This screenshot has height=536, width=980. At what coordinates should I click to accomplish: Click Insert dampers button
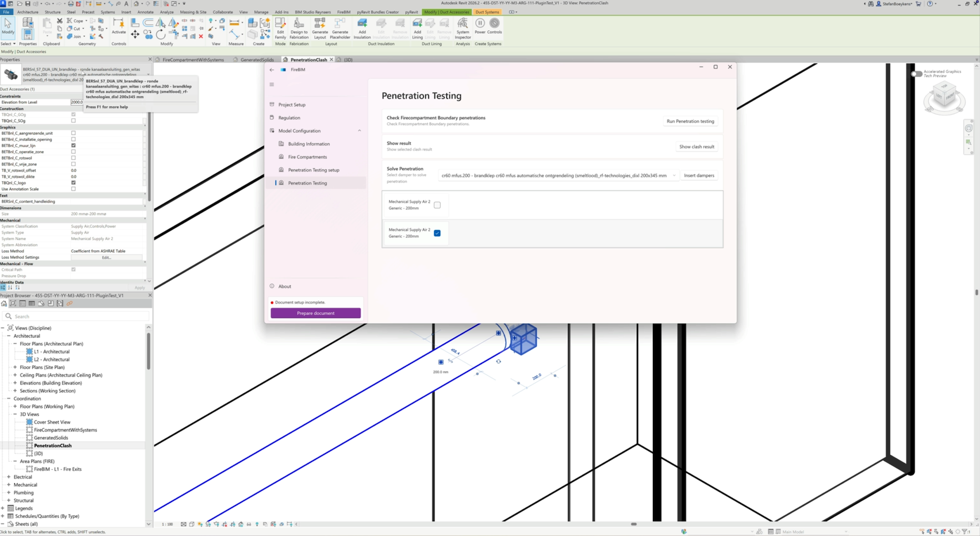(699, 175)
